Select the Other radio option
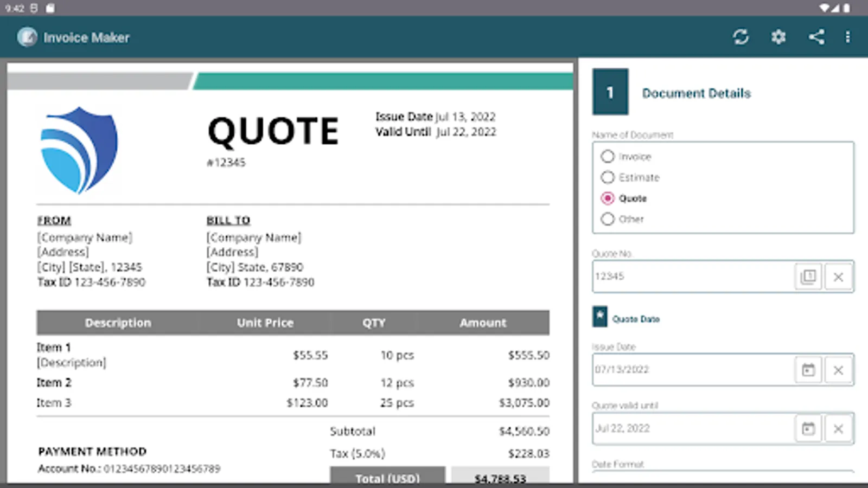 [x=608, y=219]
